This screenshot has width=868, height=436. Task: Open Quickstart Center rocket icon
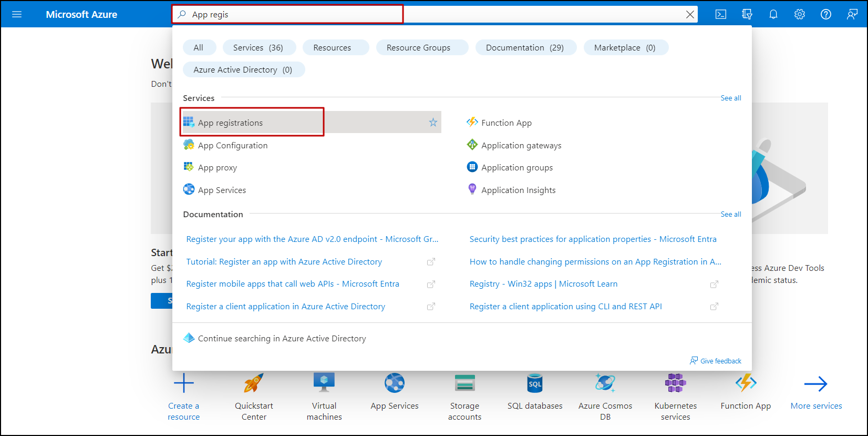[254, 383]
